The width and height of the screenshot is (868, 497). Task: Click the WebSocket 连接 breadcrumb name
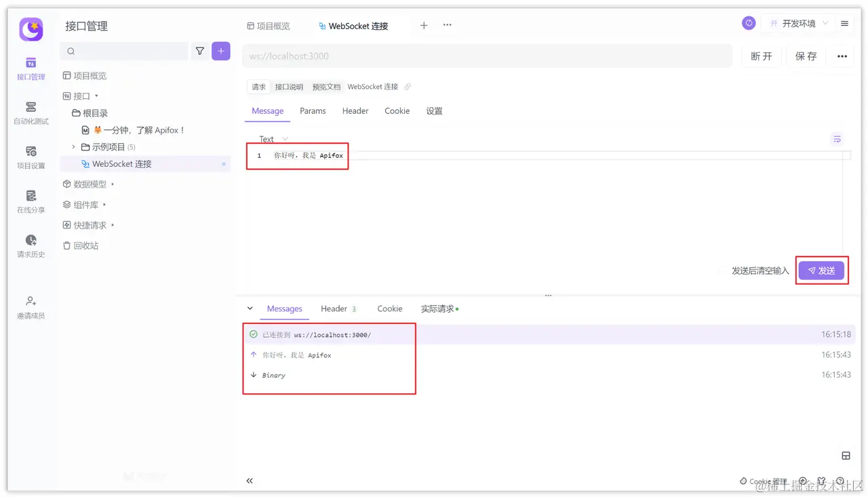tap(373, 87)
